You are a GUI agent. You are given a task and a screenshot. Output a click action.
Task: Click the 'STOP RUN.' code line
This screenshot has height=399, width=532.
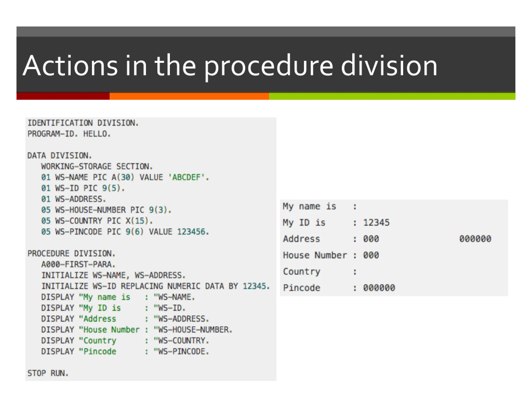click(48, 373)
